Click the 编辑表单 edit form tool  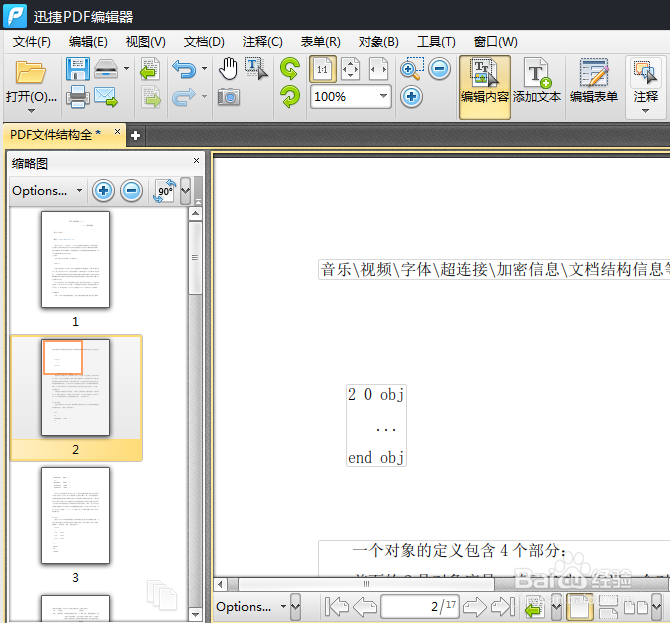pyautogui.click(x=594, y=81)
